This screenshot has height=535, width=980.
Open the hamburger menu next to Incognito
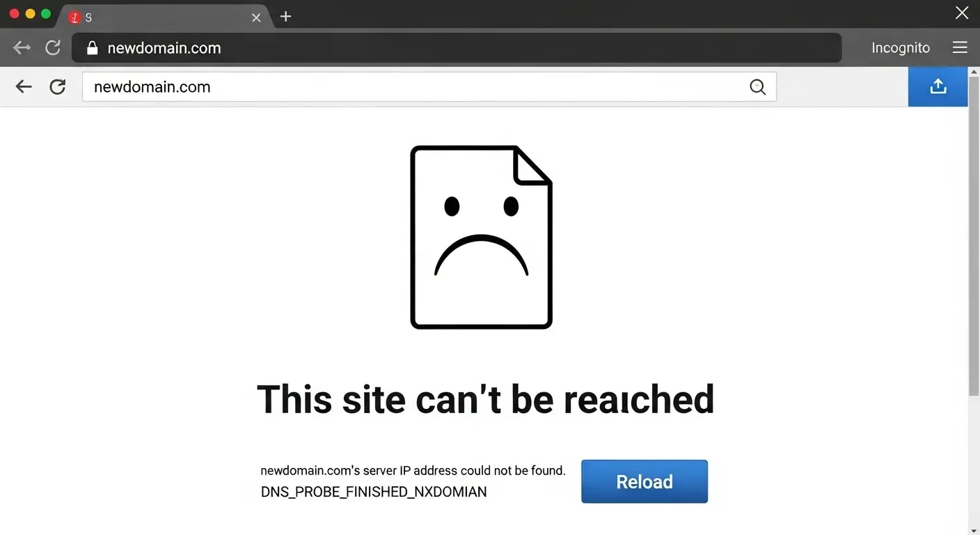coord(960,47)
